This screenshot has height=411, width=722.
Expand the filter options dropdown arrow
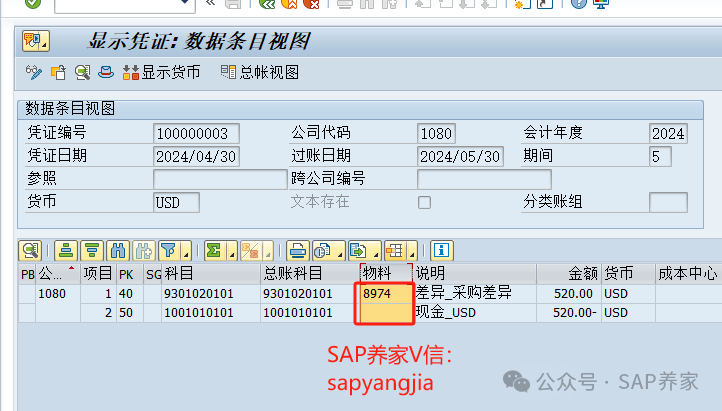coord(186,253)
